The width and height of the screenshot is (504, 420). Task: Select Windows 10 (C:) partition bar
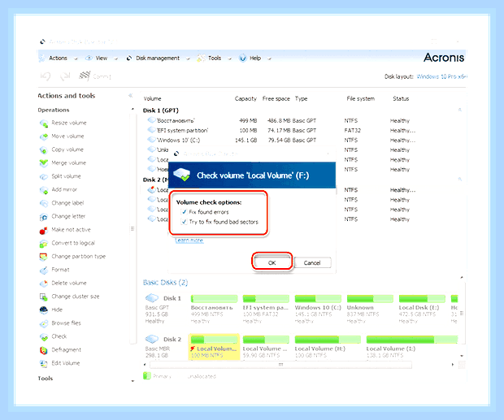coord(318,299)
